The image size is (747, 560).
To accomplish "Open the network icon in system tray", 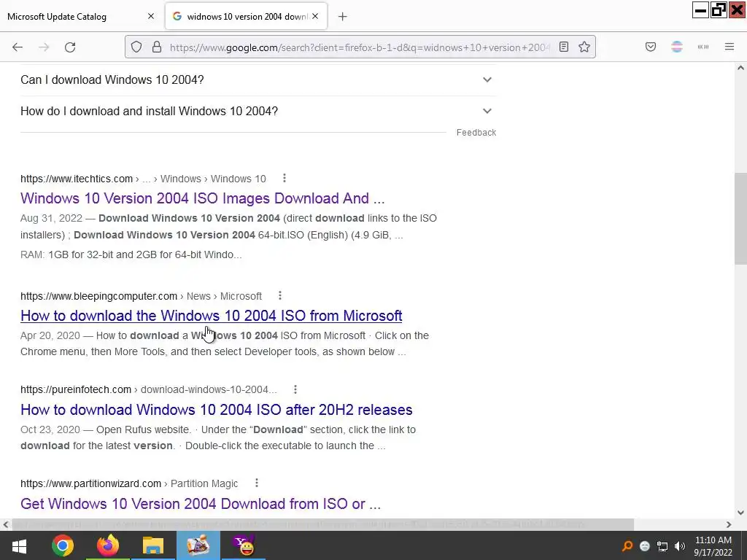I will click(x=662, y=546).
